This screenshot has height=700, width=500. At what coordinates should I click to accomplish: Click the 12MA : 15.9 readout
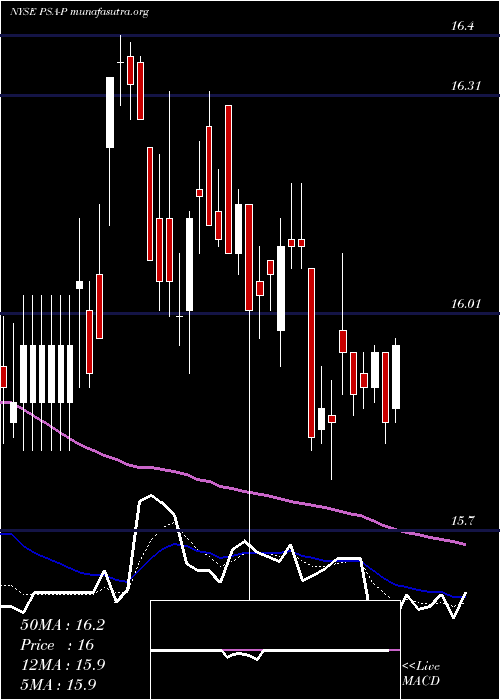click(x=62, y=665)
